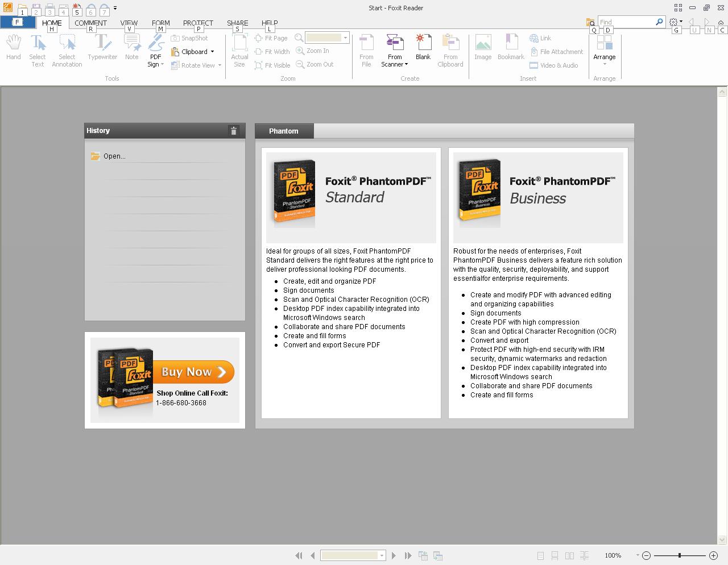
Task: Create PDF From Clipboard
Action: tap(450, 51)
